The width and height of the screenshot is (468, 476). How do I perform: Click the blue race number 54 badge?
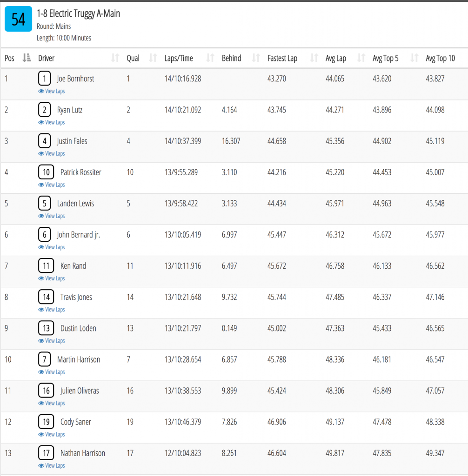[18, 19]
